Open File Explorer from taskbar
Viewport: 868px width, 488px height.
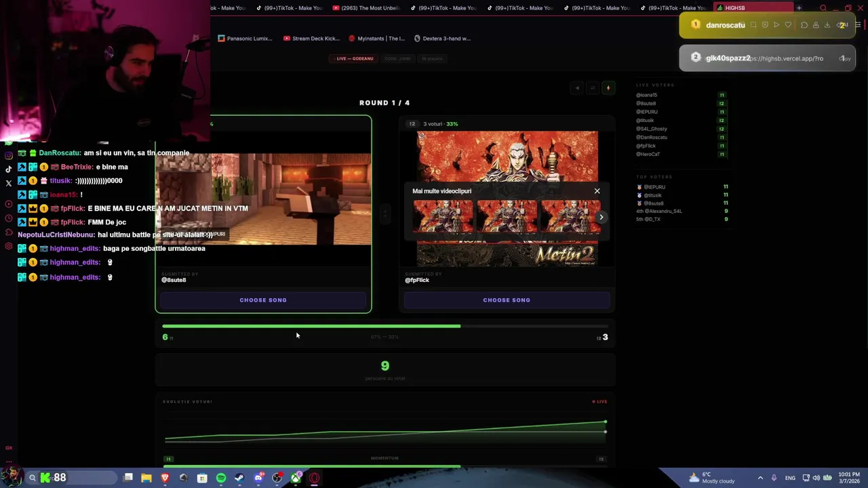coord(146,478)
